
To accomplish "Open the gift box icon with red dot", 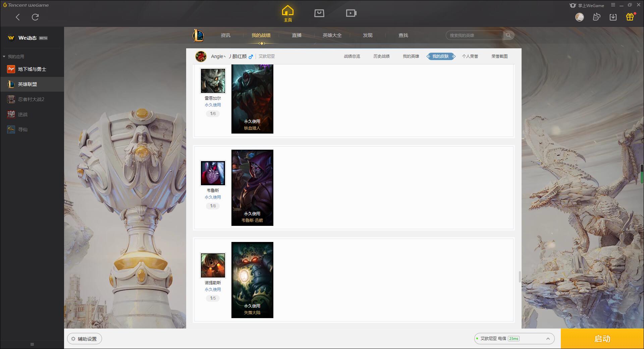I will [x=630, y=17].
